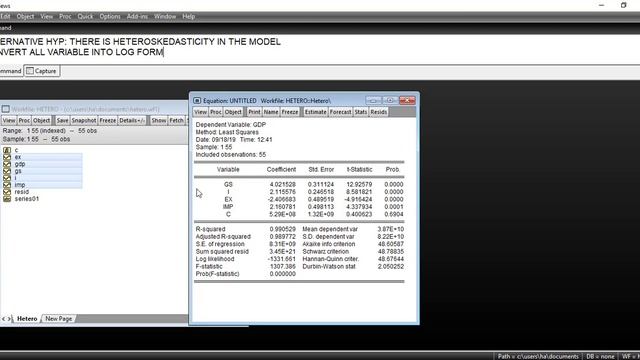This screenshot has width=640, height=360.
Task: Click the Estimate button
Action: pyautogui.click(x=316, y=112)
